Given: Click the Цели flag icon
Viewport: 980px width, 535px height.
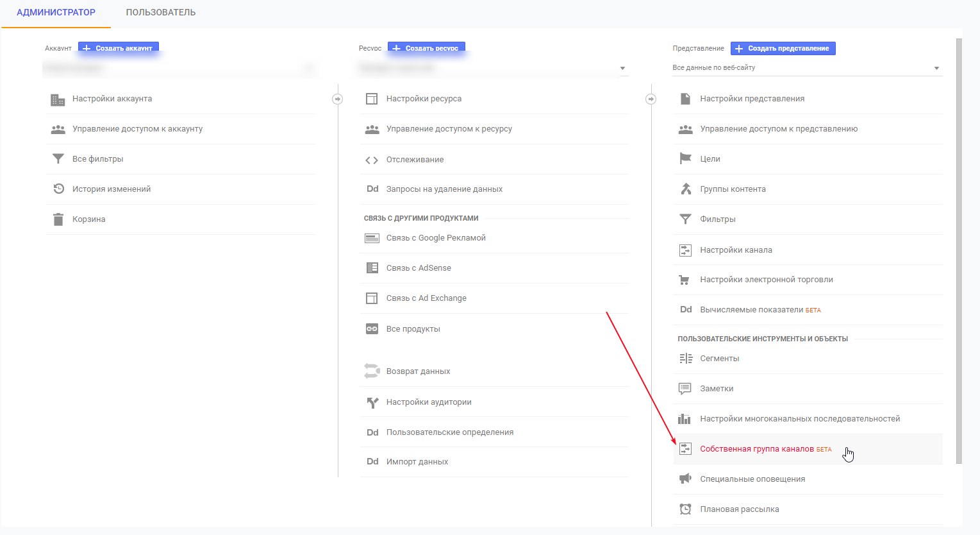Looking at the screenshot, I should pyautogui.click(x=685, y=159).
